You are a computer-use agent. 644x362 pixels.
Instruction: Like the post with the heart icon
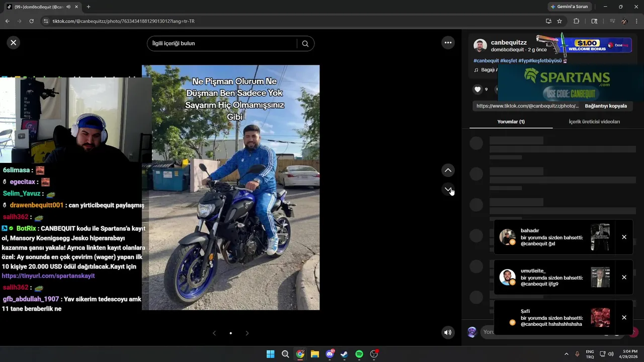tap(477, 89)
